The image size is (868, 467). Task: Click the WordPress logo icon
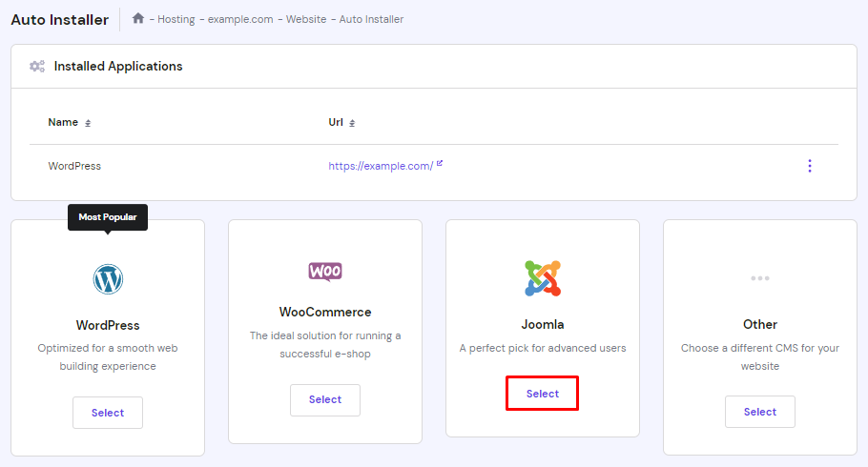point(108,279)
